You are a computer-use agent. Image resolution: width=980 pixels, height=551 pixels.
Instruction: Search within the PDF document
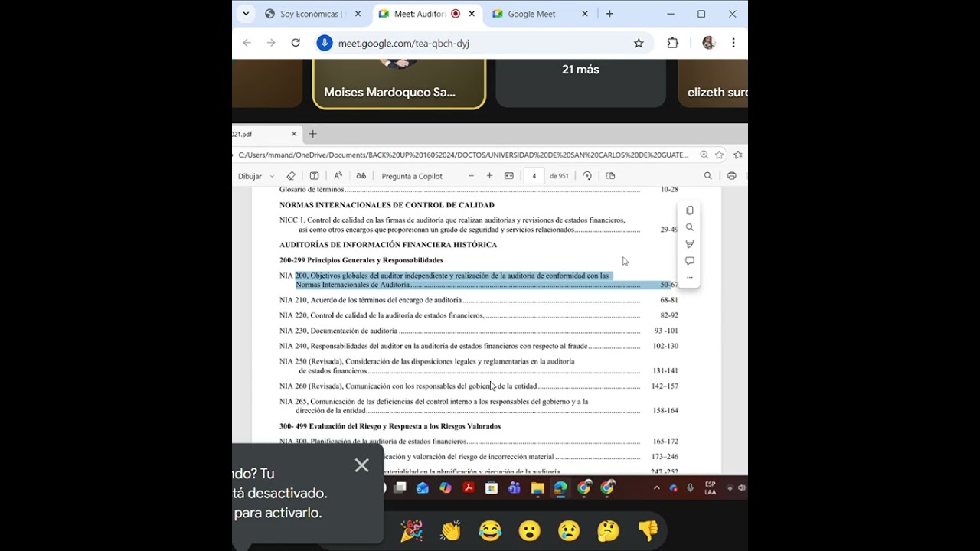point(708,176)
